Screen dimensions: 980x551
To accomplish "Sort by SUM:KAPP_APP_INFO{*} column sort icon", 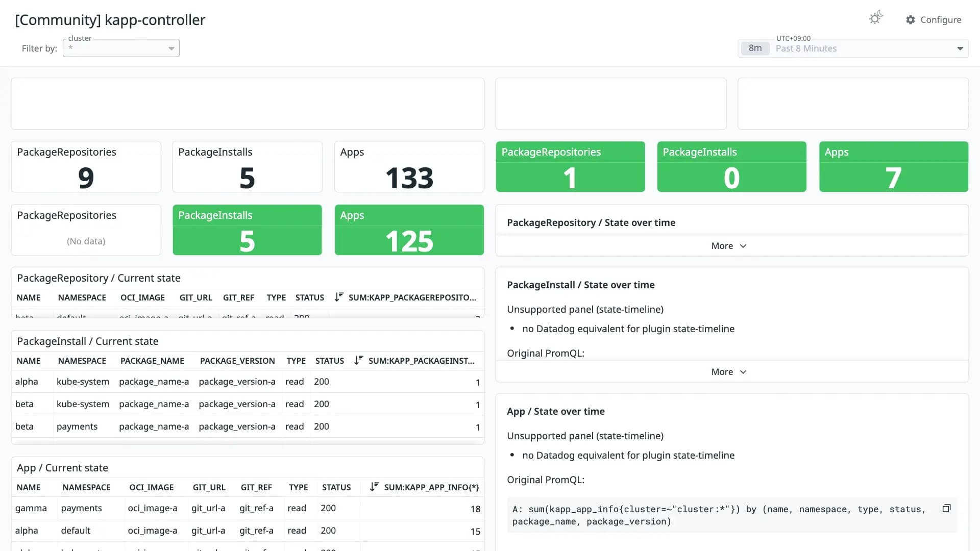I will 374,487.
